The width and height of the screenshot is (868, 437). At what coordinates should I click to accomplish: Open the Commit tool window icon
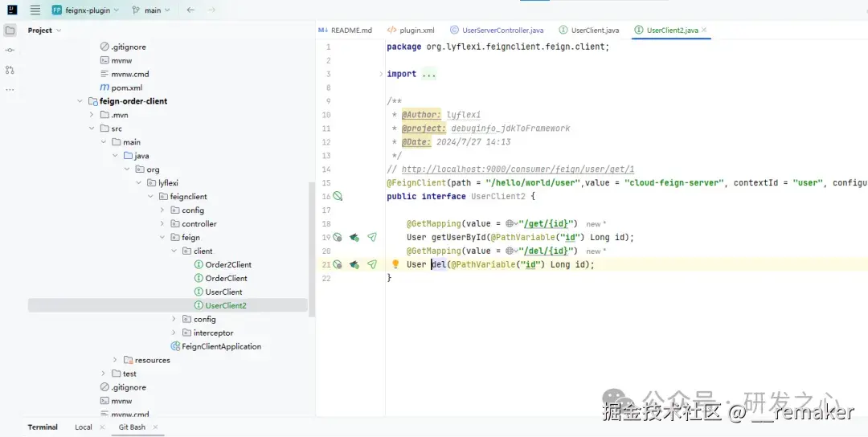10,51
